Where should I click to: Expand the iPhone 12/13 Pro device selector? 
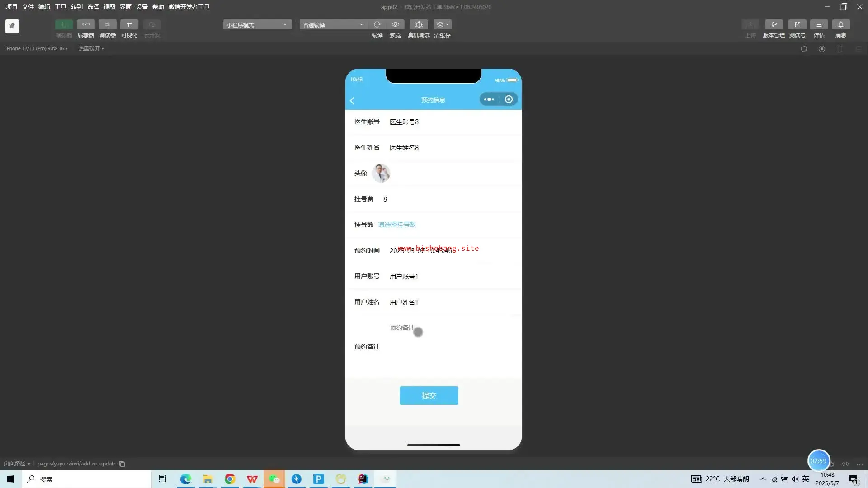pyautogui.click(x=36, y=48)
